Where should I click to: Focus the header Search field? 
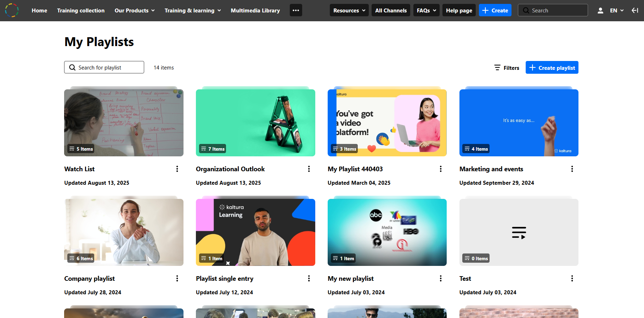click(553, 10)
